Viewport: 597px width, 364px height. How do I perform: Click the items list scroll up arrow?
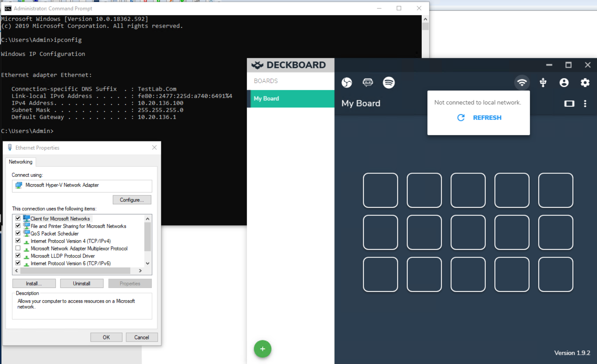pos(148,219)
